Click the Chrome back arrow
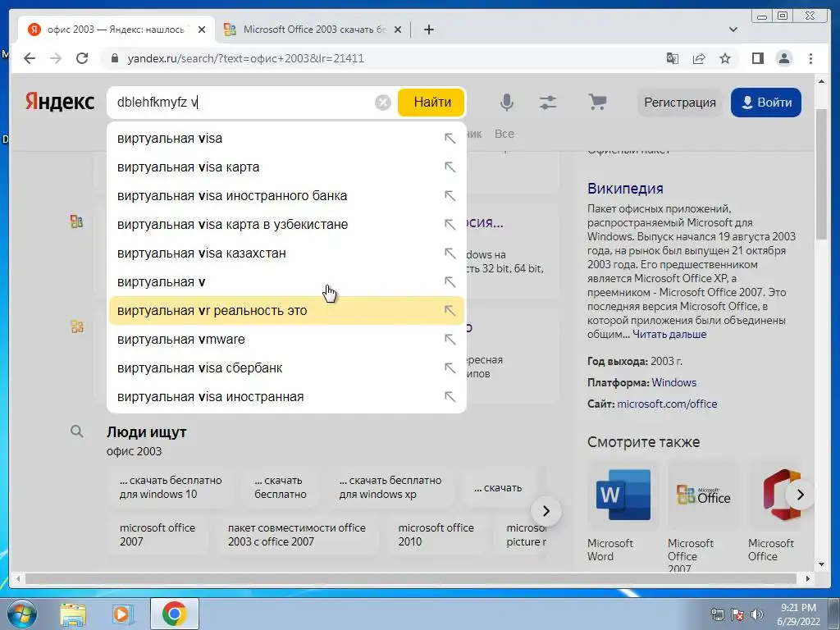This screenshot has height=630, width=840. pyautogui.click(x=30, y=58)
